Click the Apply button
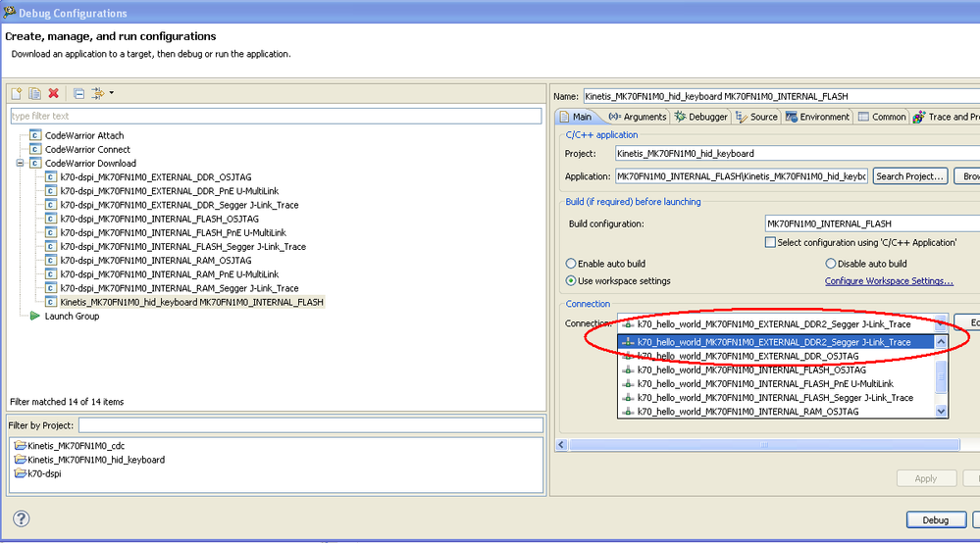The height and width of the screenshot is (543, 980). click(x=926, y=478)
